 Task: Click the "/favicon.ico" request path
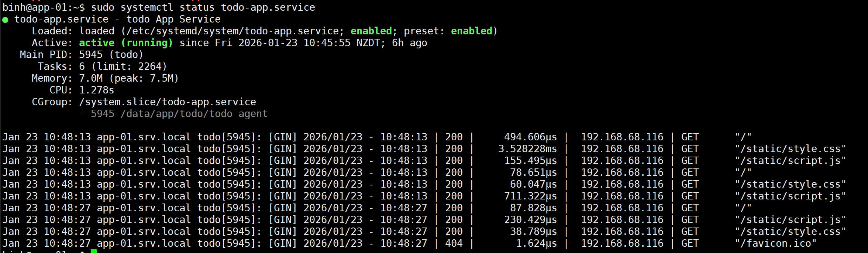point(775,243)
